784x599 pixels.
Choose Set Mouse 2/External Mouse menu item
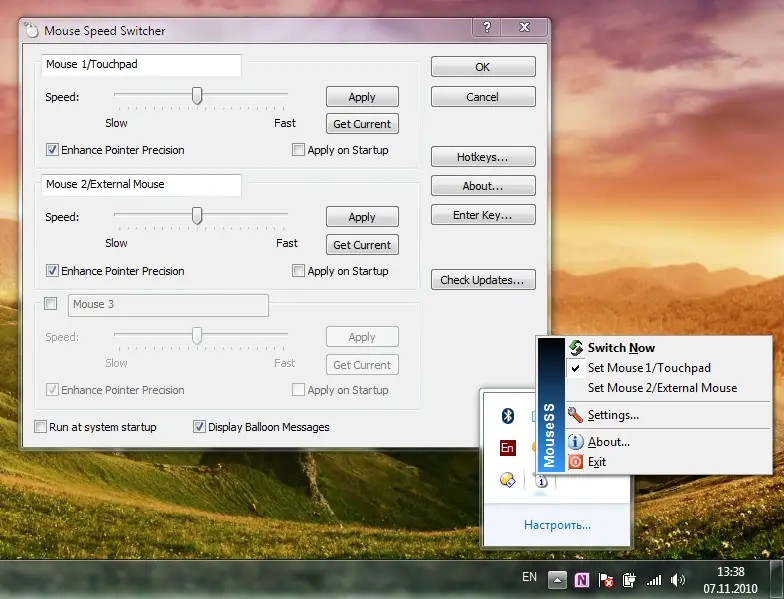[x=668, y=388]
